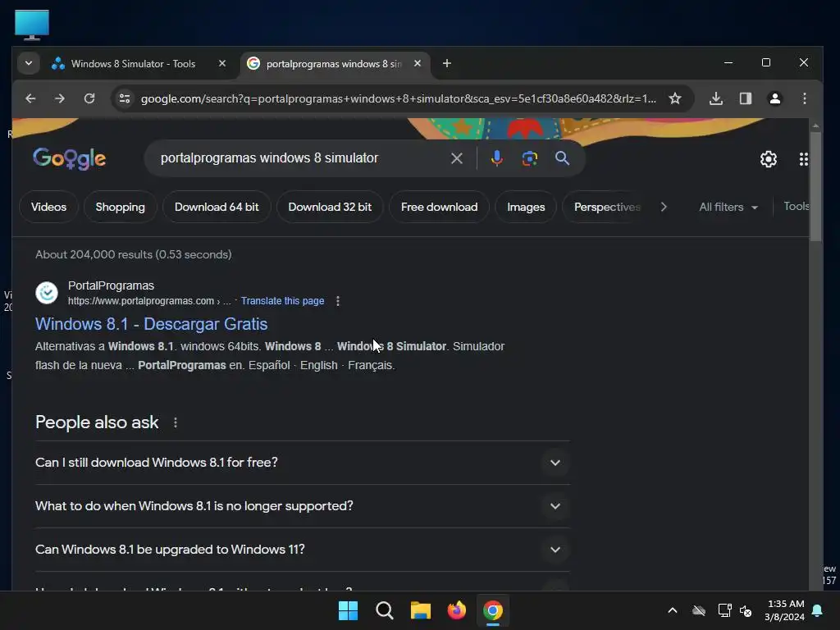Launch Firefox from the taskbar
This screenshot has width=840, height=630.
click(x=456, y=610)
